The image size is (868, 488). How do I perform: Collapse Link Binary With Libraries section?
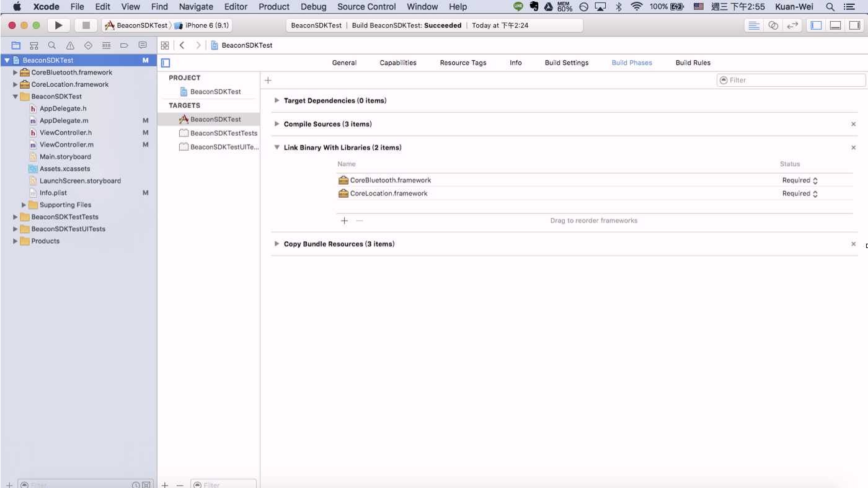(x=277, y=148)
